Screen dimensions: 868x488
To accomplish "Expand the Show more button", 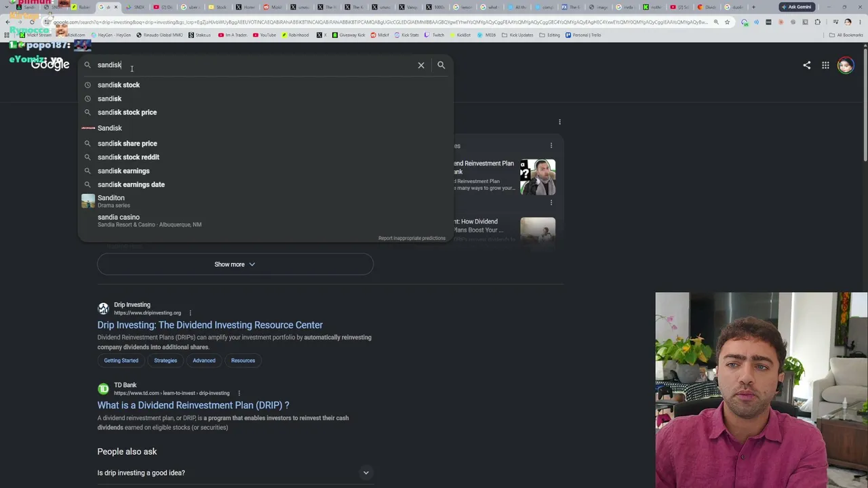I will 235,264.
